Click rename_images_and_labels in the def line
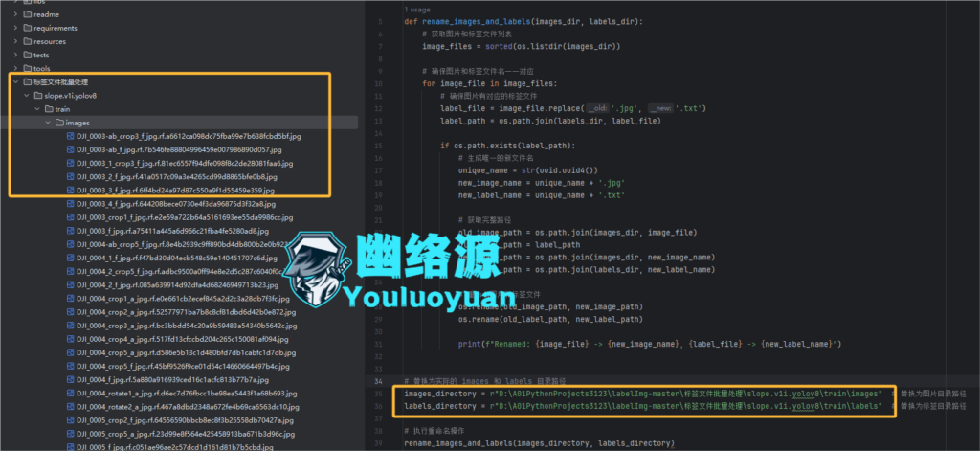 click(476, 21)
